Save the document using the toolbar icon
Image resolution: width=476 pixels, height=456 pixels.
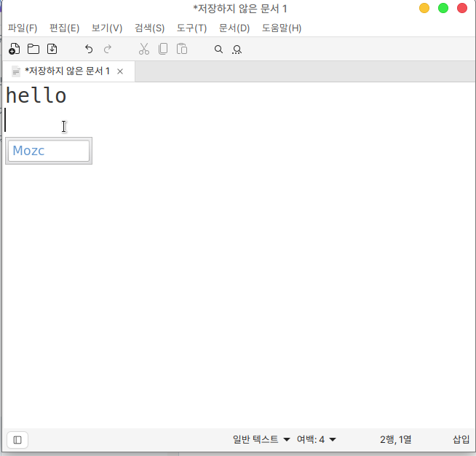tap(52, 50)
